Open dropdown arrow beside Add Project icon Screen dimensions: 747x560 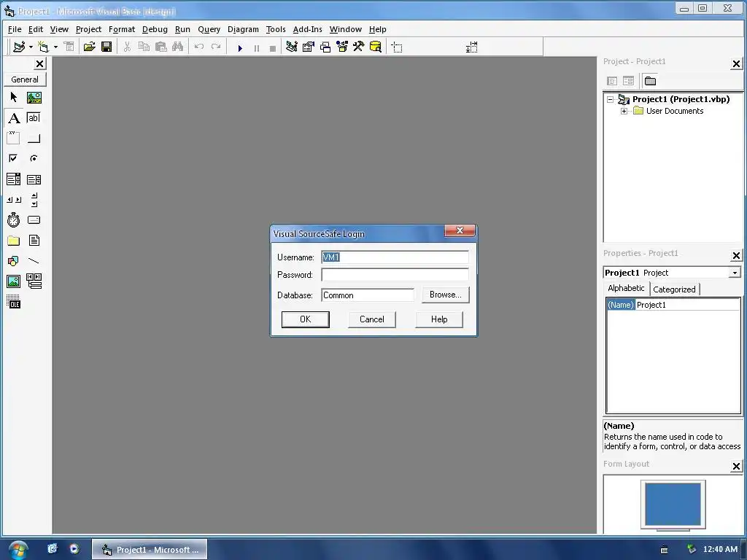tap(31, 47)
